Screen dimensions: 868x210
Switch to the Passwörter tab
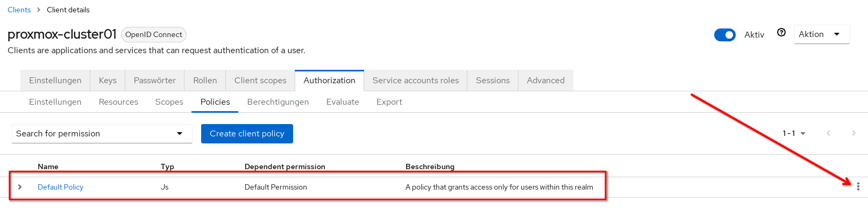point(155,81)
